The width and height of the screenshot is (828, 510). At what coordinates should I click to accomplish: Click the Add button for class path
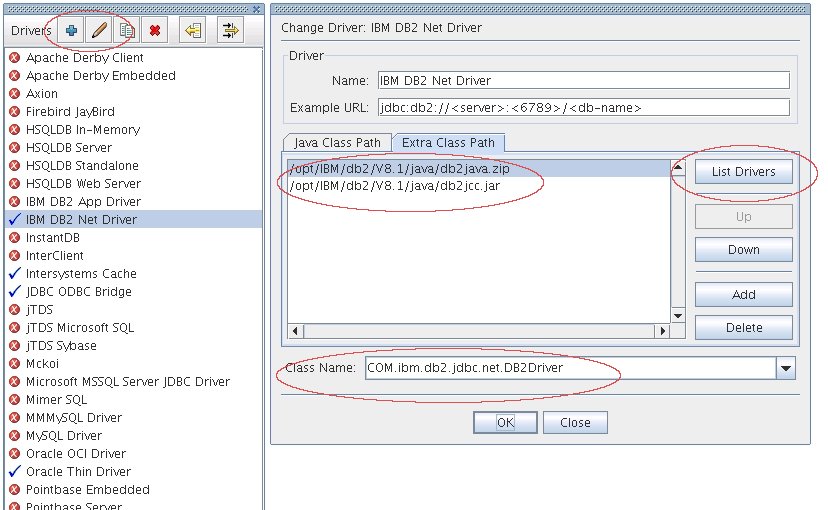[743, 294]
